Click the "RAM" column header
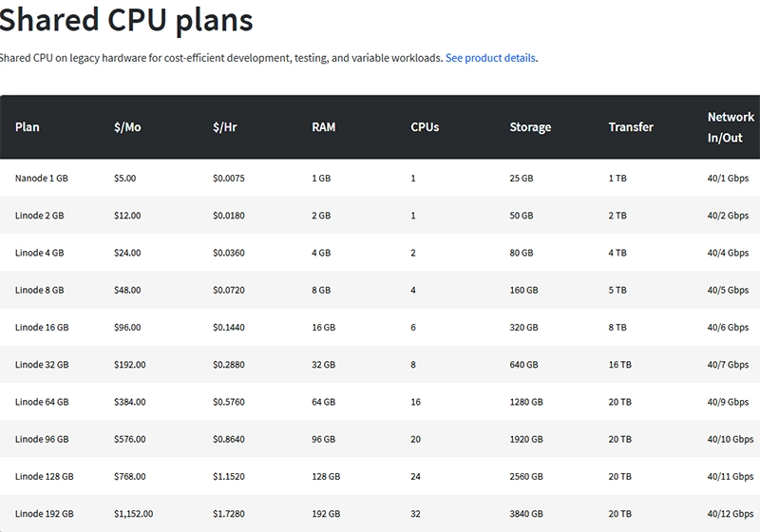760x532 pixels. pos(323,127)
